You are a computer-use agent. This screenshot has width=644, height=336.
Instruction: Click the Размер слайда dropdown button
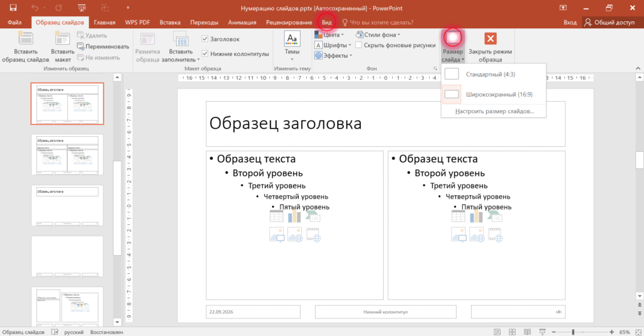pos(453,46)
